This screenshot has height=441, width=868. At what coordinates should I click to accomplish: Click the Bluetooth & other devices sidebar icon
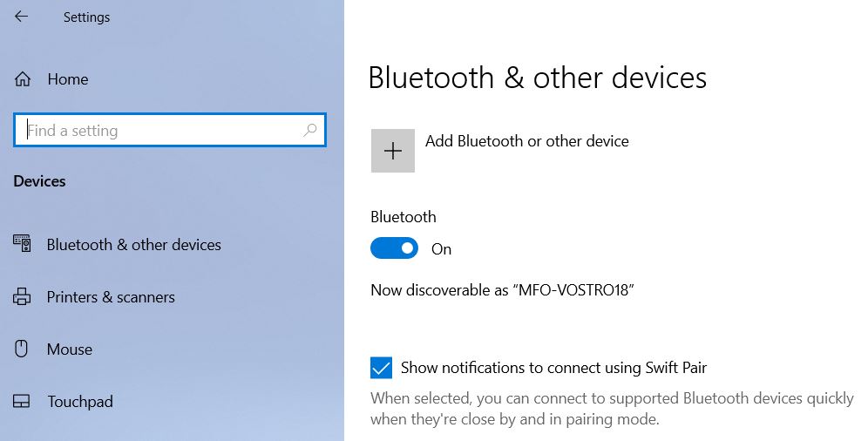click(23, 244)
